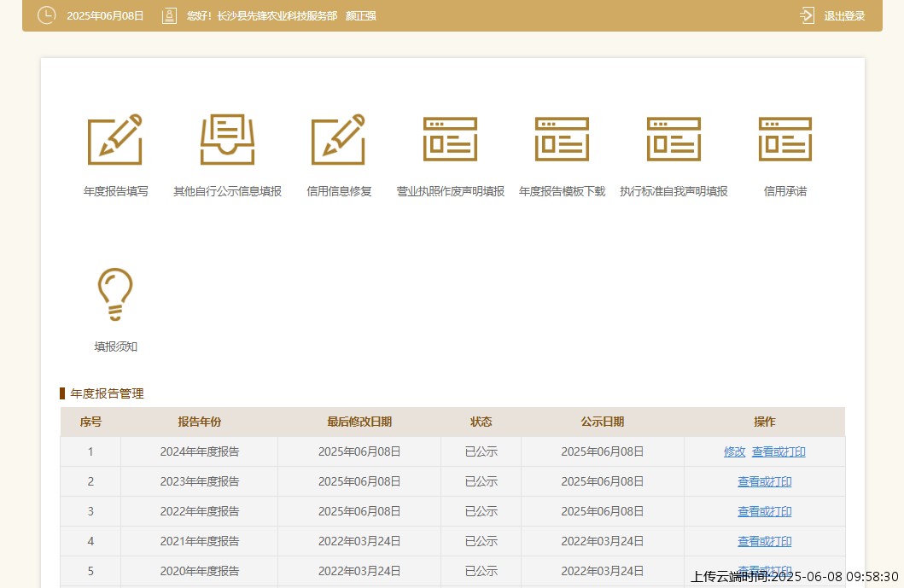This screenshot has width=904, height=588.
Task: Open the 填报须知 lightbulb icon
Action: pos(115,294)
